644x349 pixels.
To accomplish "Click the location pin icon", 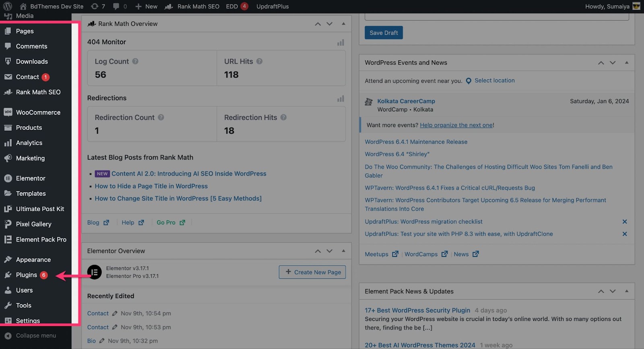I will tap(469, 81).
